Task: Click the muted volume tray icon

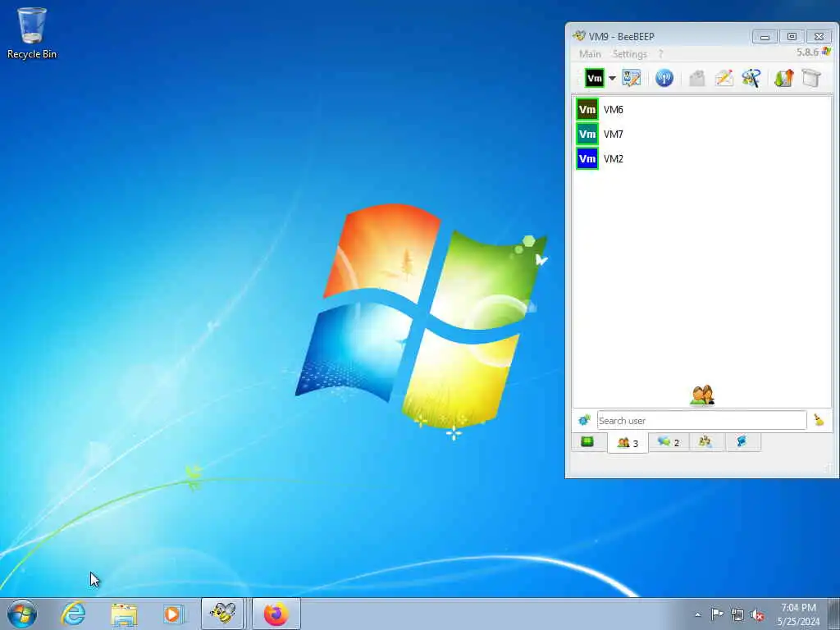Action: [757, 614]
